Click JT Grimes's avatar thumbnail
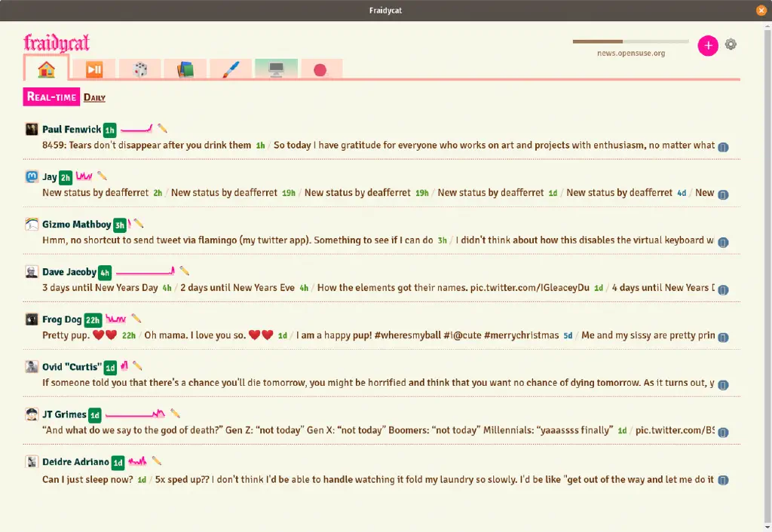This screenshot has width=772, height=532. (x=32, y=414)
